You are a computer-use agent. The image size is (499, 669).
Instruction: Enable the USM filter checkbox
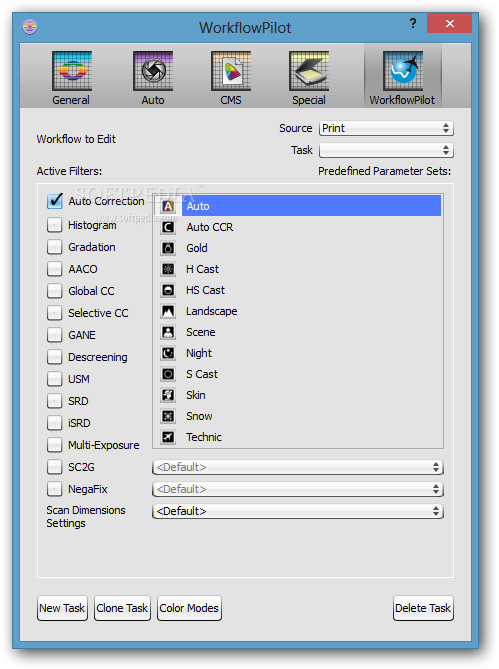tap(55, 379)
